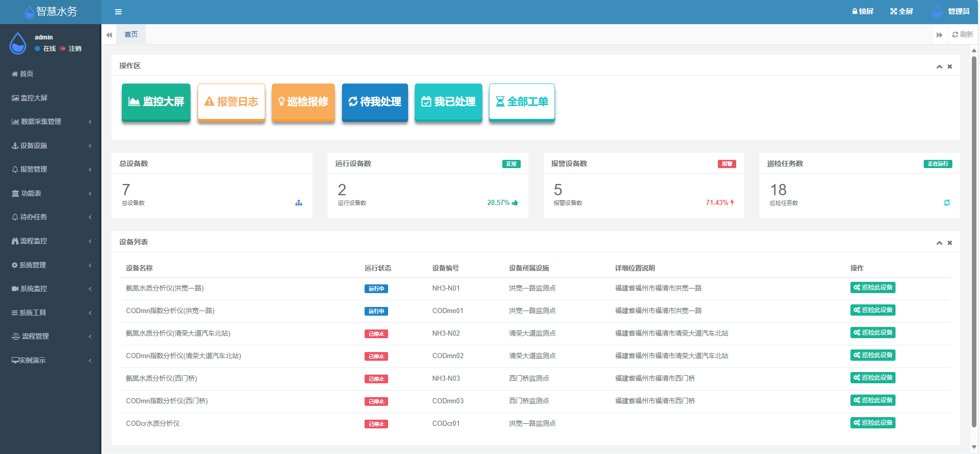Click the 待我处理 blue button
The height and width of the screenshot is (454, 980).
[375, 102]
